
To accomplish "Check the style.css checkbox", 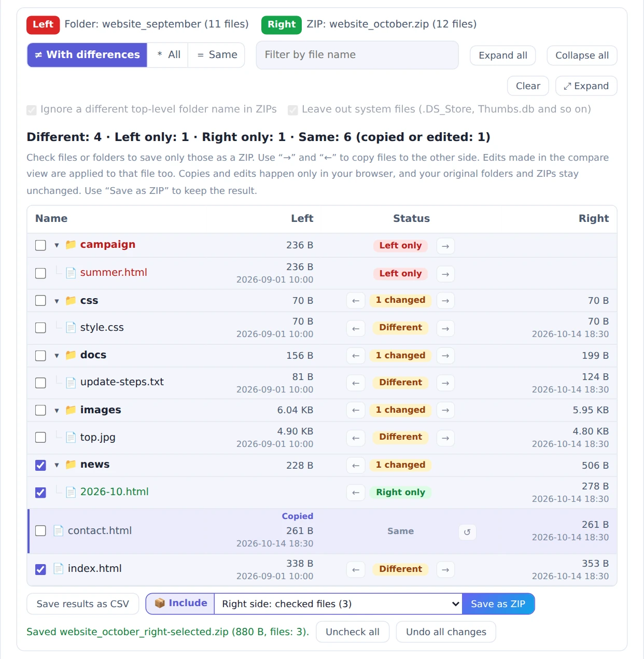I will [40, 328].
